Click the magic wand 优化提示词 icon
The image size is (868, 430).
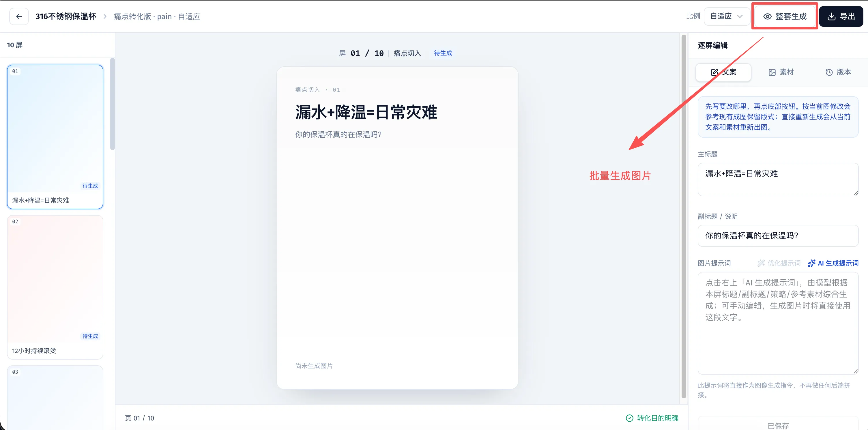761,263
